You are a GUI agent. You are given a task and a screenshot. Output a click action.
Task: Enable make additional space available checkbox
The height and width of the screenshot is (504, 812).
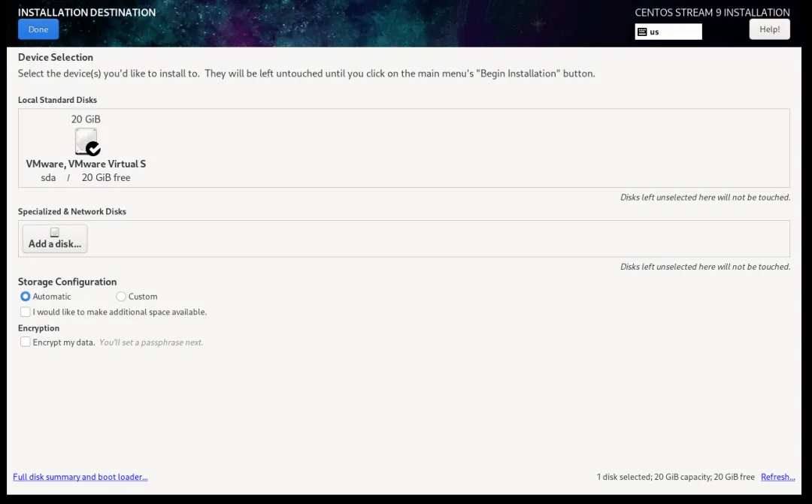tap(26, 312)
